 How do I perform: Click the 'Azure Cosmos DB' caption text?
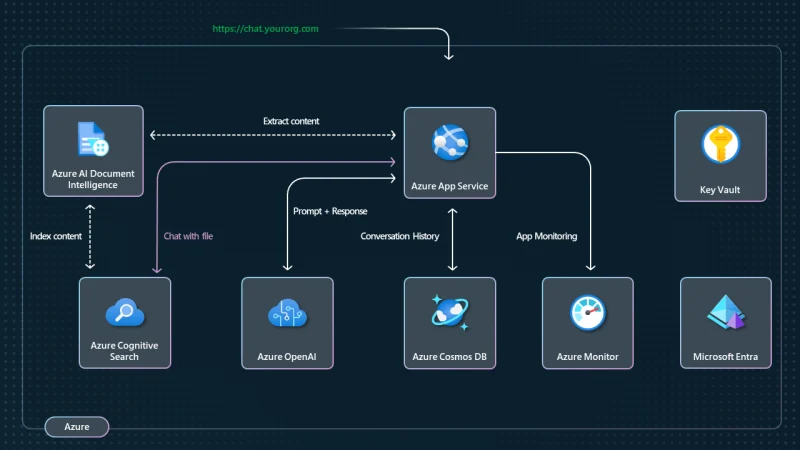(449, 357)
